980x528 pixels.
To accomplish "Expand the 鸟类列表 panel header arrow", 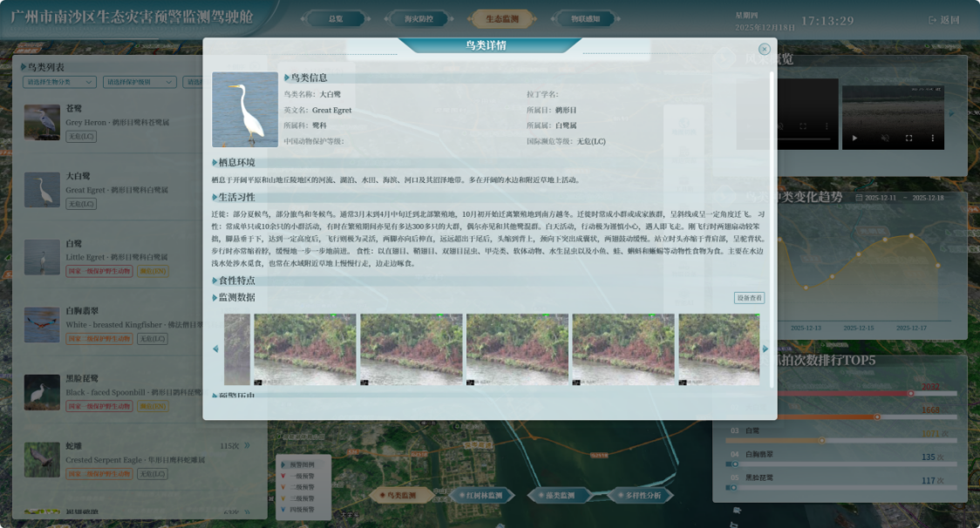I will click(x=24, y=67).
